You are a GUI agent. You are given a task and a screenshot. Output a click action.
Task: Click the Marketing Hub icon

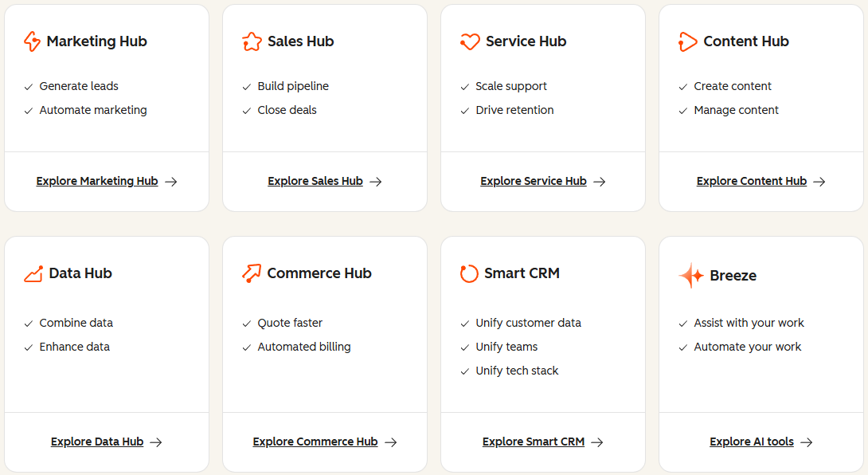point(32,41)
